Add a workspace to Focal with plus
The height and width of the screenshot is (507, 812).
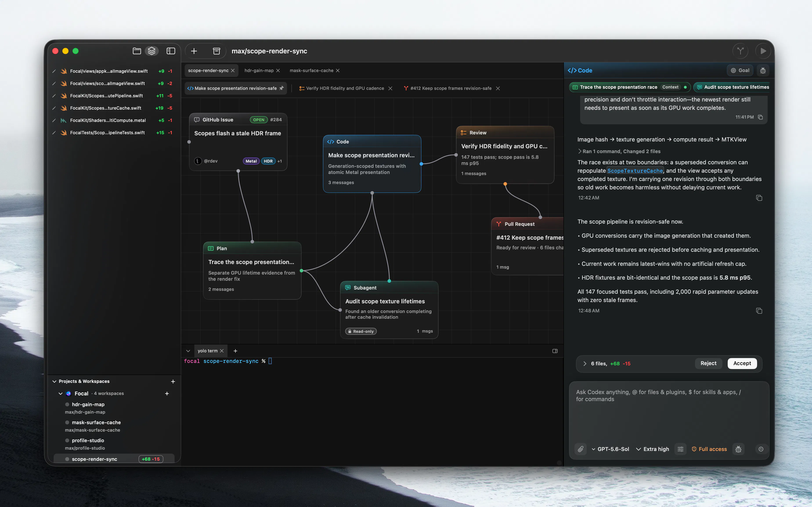(x=167, y=393)
